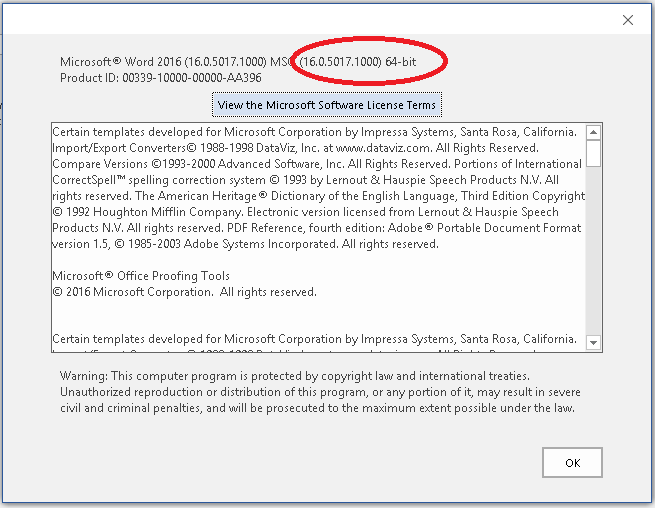Click the credits scrollbar up arrow
The image size is (655, 508).
click(593, 133)
